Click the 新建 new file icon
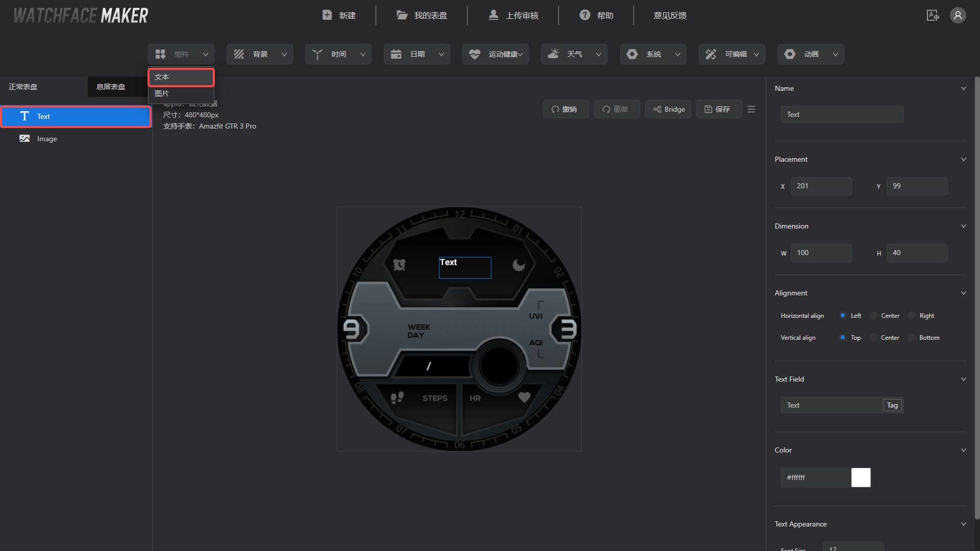This screenshot has width=980, height=551. (327, 15)
